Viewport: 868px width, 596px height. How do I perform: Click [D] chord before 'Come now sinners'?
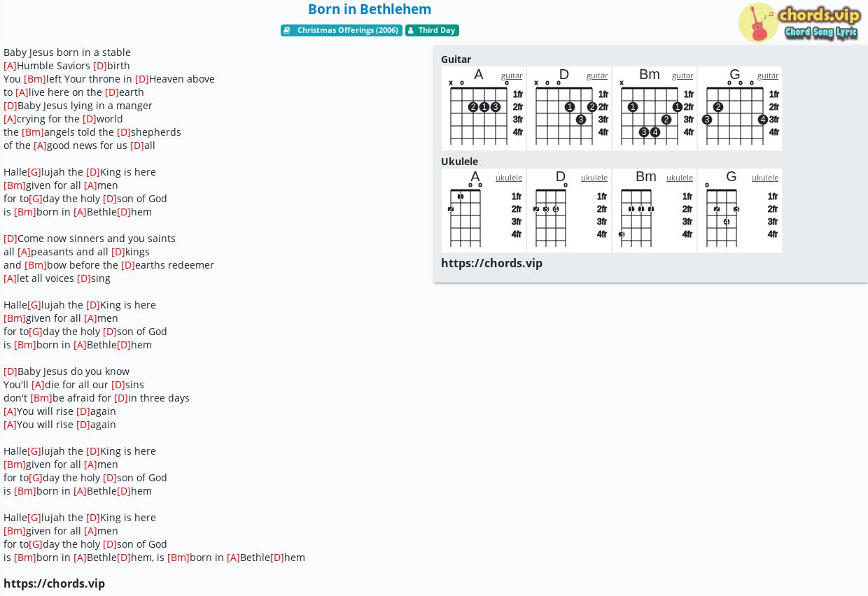[10, 239]
